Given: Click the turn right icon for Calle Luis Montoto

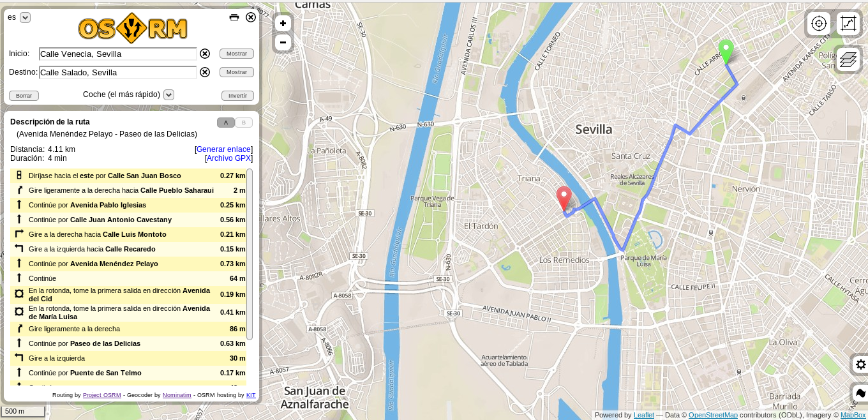Looking at the screenshot, I should pos(19,234).
